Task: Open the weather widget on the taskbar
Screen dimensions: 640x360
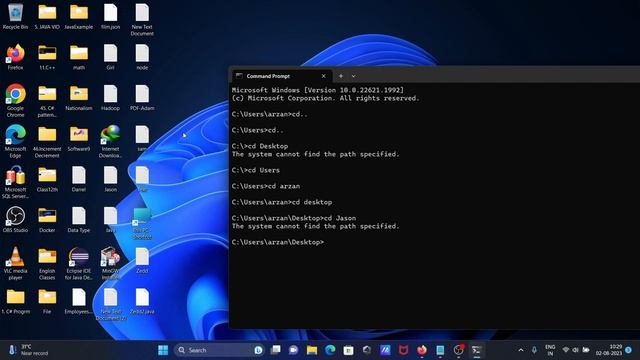Action: (28, 350)
